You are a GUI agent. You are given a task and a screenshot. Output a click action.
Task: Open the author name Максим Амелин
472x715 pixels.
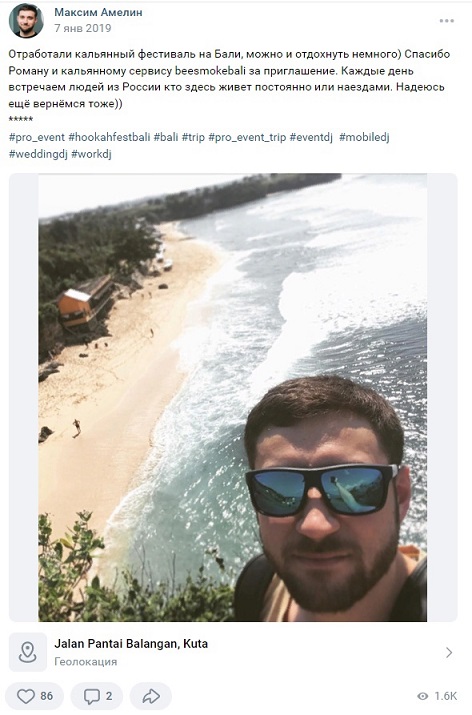(x=99, y=12)
